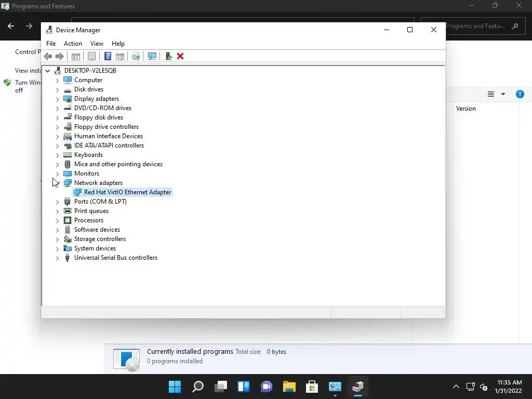The height and width of the screenshot is (399, 532).
Task: Click the Control Panel breadcrumb link
Action: pos(28,52)
